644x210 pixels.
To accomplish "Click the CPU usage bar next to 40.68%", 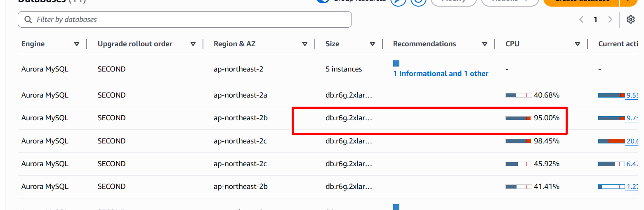I will (519, 95).
